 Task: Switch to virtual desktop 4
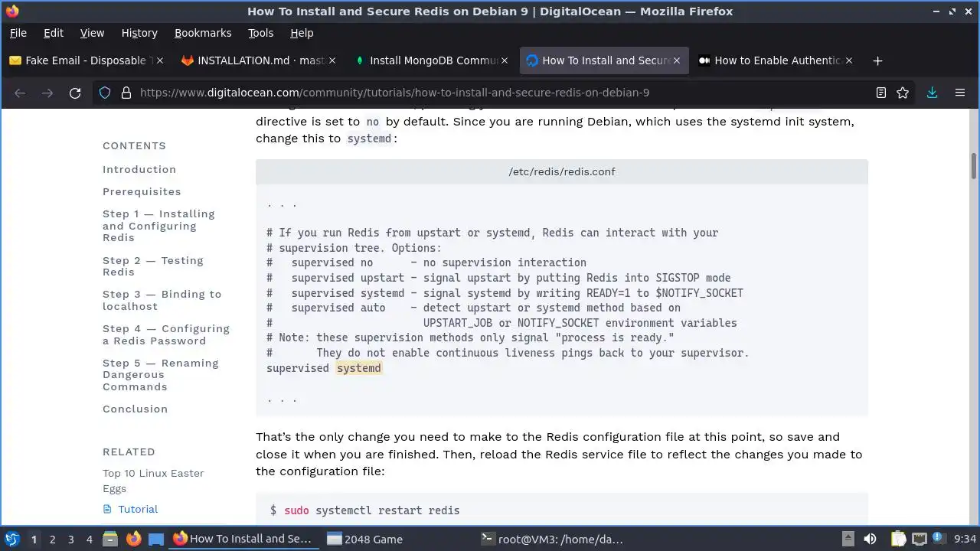(89, 539)
